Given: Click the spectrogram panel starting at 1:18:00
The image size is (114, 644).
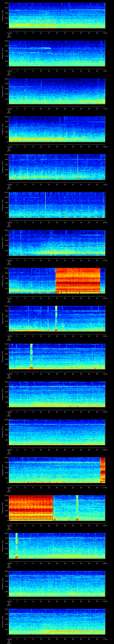Looking at the screenshot, I should tap(57, 167).
